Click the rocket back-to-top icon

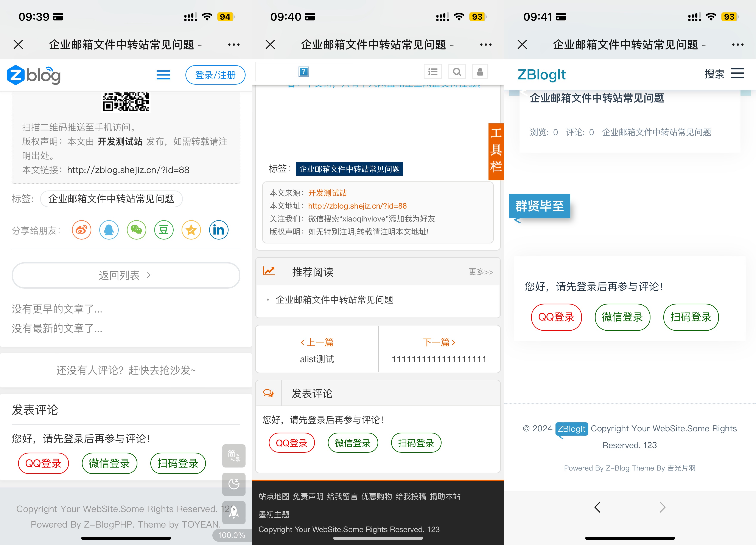[x=233, y=512]
